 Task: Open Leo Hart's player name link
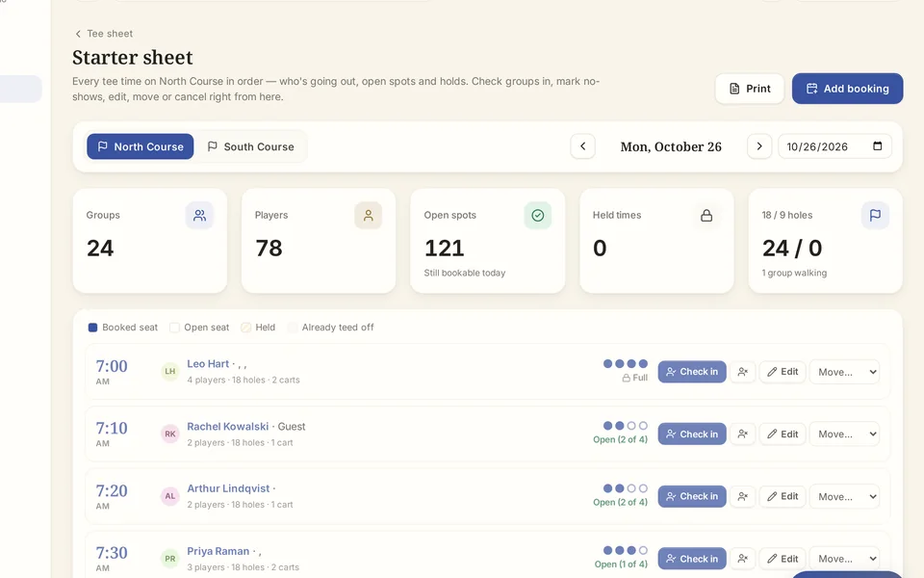pos(208,364)
